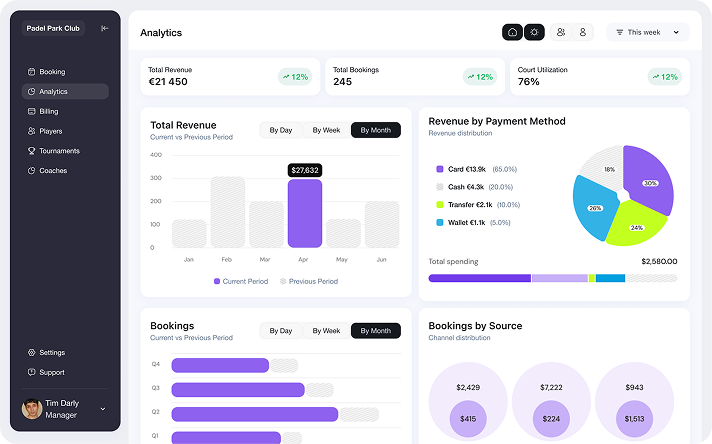Image resolution: width=712 pixels, height=444 pixels.
Task: Click the Settings gear icon in sidebar
Action: click(31, 352)
